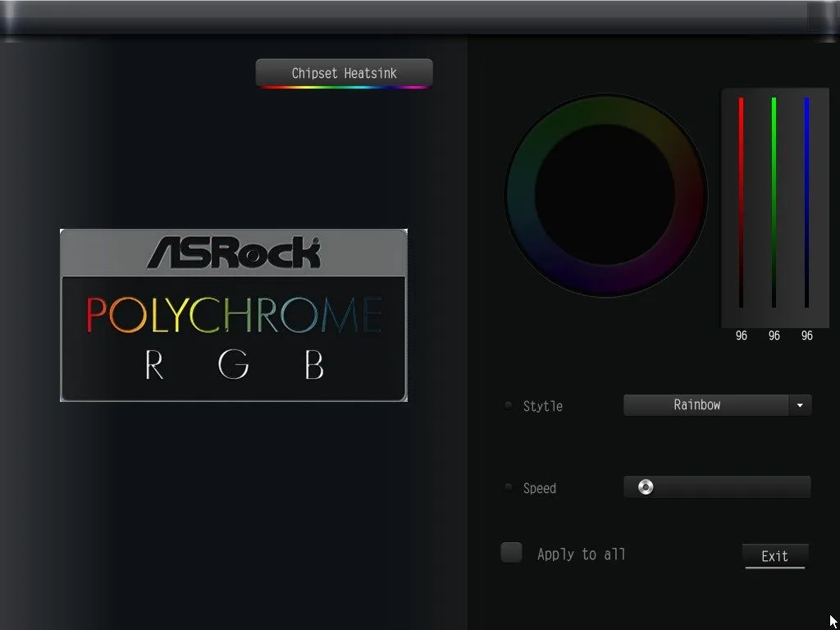Click the red value 96 field

(741, 336)
